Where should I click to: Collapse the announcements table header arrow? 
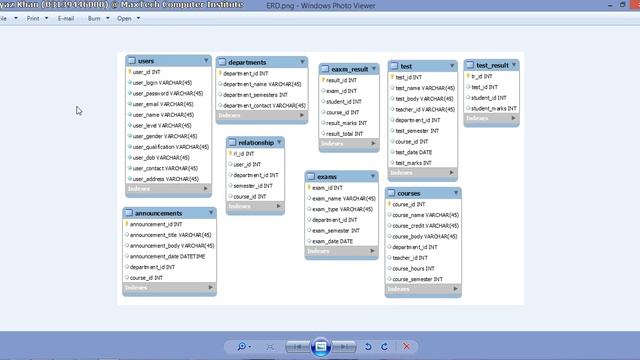[211, 213]
